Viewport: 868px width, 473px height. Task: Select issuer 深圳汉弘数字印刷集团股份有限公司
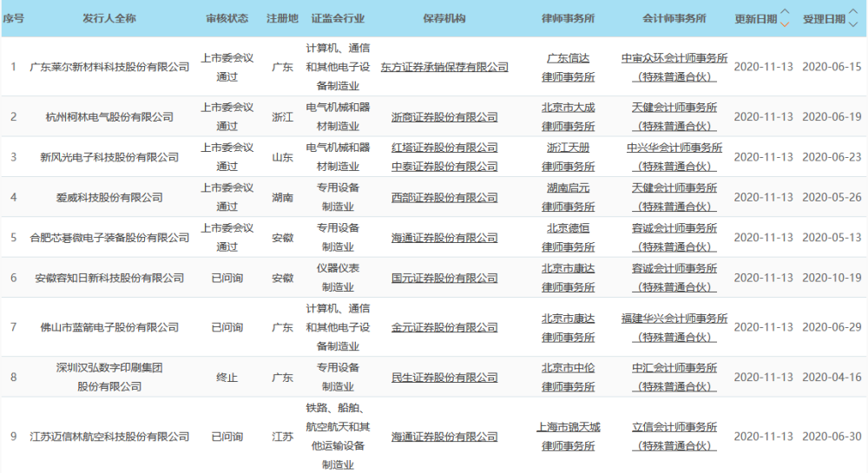(109, 378)
